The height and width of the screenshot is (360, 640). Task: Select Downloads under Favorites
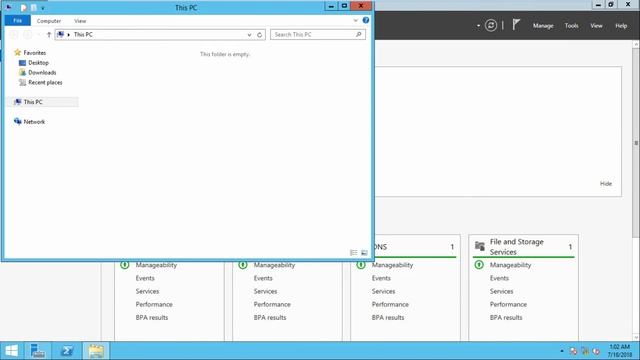click(42, 72)
